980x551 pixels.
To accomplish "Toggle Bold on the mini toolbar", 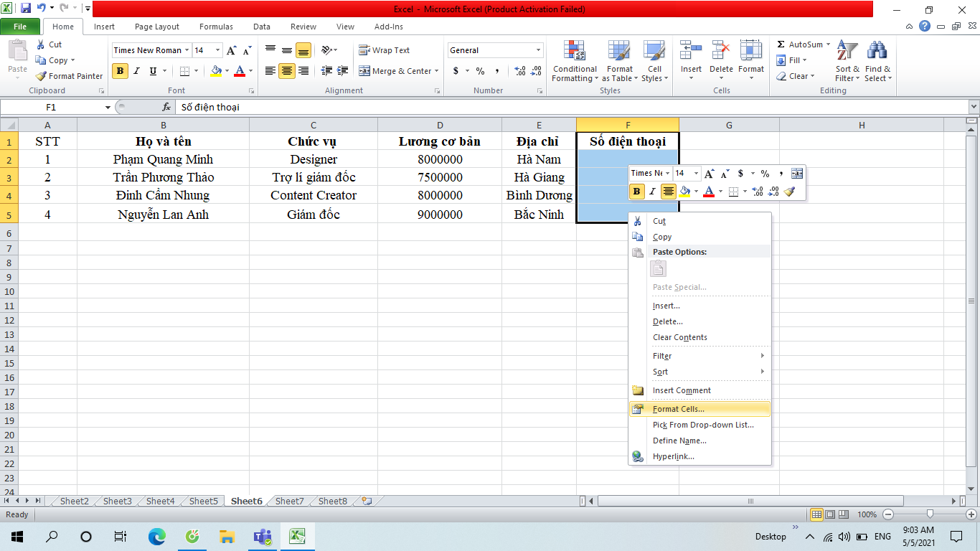I will (x=636, y=192).
